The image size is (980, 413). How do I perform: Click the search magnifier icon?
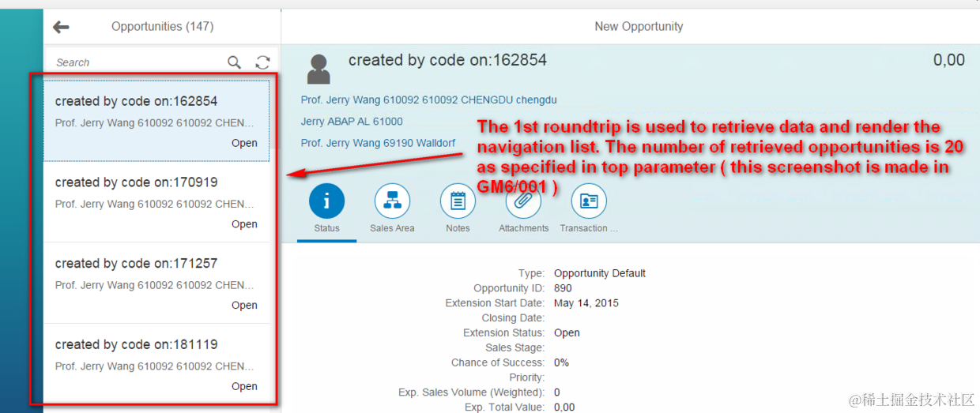[x=234, y=62]
